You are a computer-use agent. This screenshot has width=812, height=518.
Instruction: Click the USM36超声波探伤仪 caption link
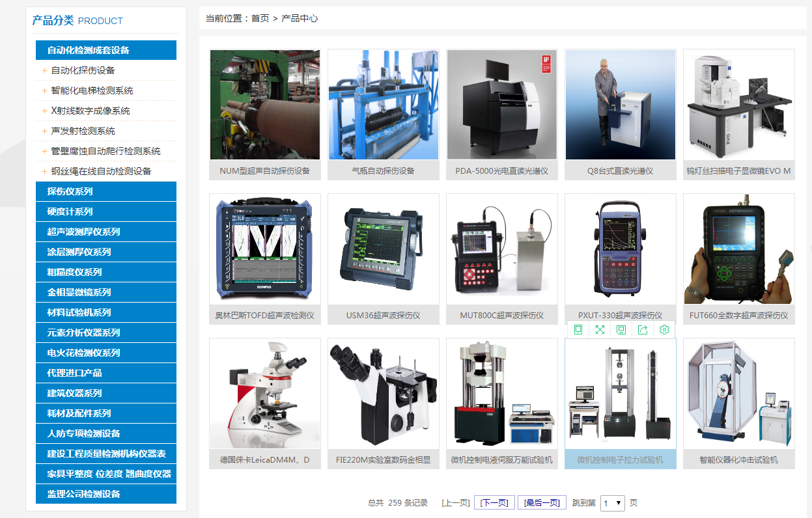pyautogui.click(x=384, y=316)
